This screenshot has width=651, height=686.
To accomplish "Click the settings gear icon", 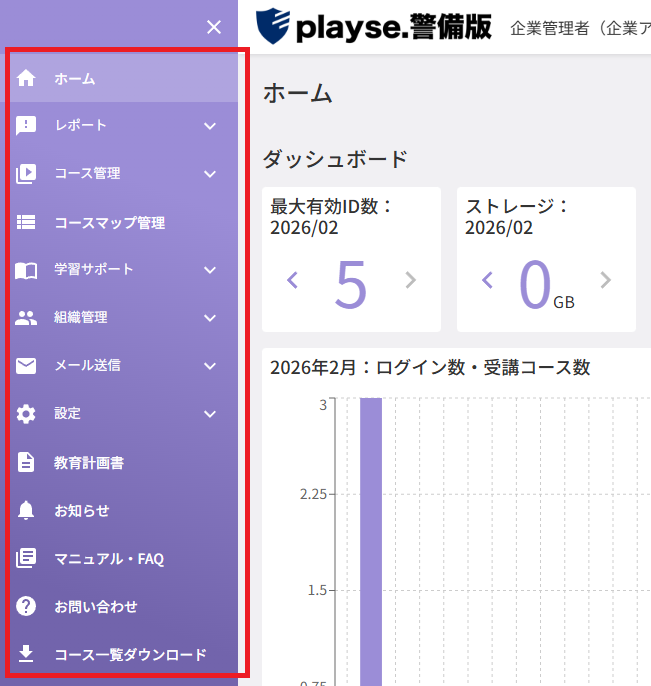I will 26,414.
